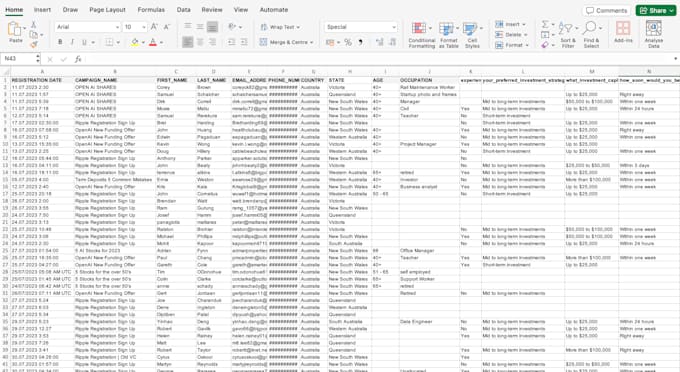Screen dimensions: 680x372
Task: Align text to the right
Action: pos(212,42)
